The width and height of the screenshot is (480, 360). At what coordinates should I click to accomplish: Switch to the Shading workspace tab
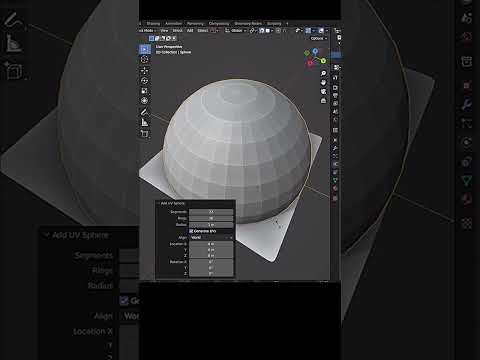pos(153,23)
